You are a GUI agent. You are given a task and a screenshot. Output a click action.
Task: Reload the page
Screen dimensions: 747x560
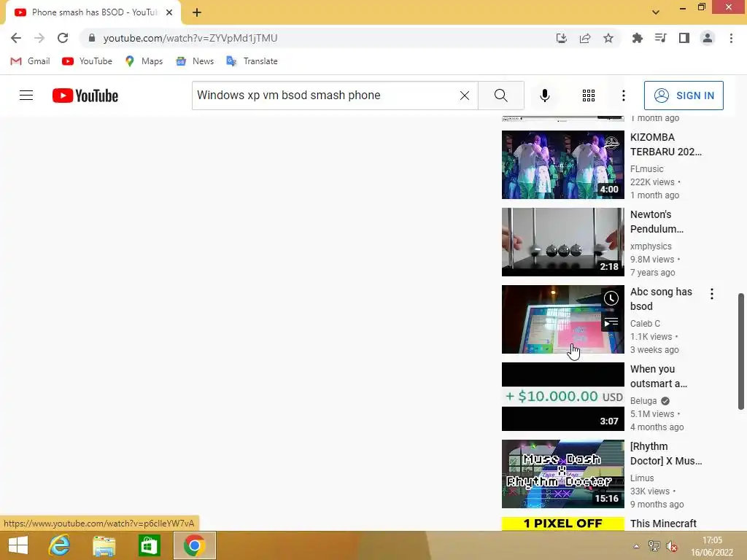(x=63, y=38)
